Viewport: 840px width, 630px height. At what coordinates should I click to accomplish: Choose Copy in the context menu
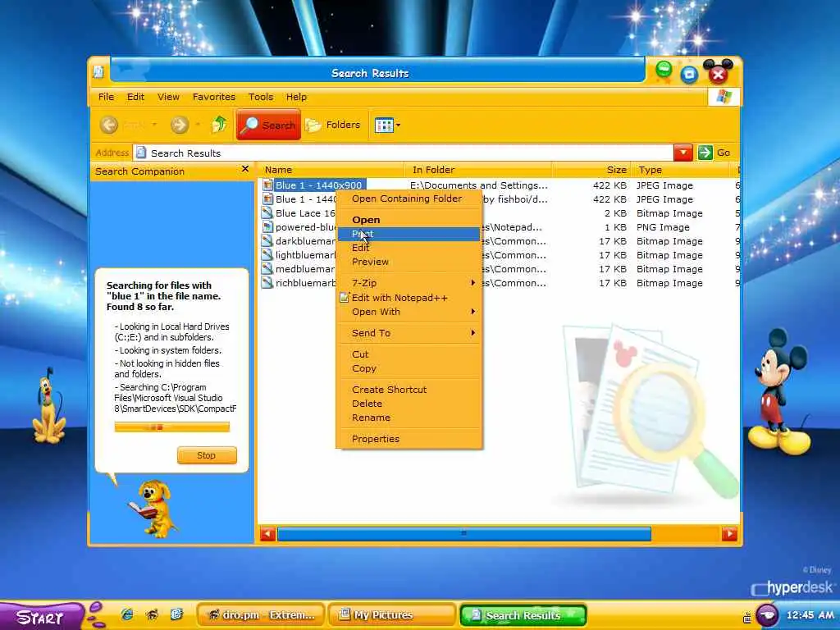click(x=409, y=368)
